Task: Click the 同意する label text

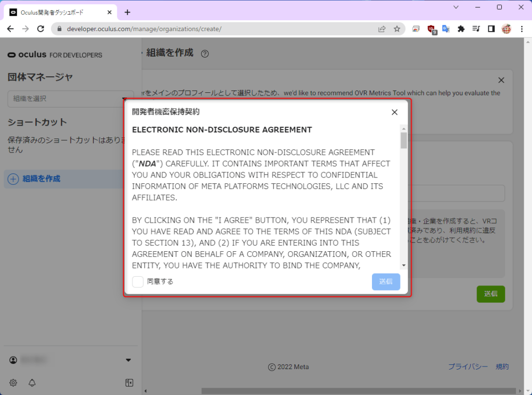Action: tap(160, 281)
